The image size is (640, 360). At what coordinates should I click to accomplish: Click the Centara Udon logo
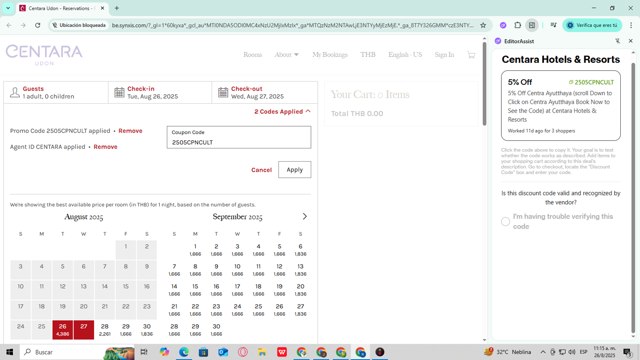pos(44,55)
